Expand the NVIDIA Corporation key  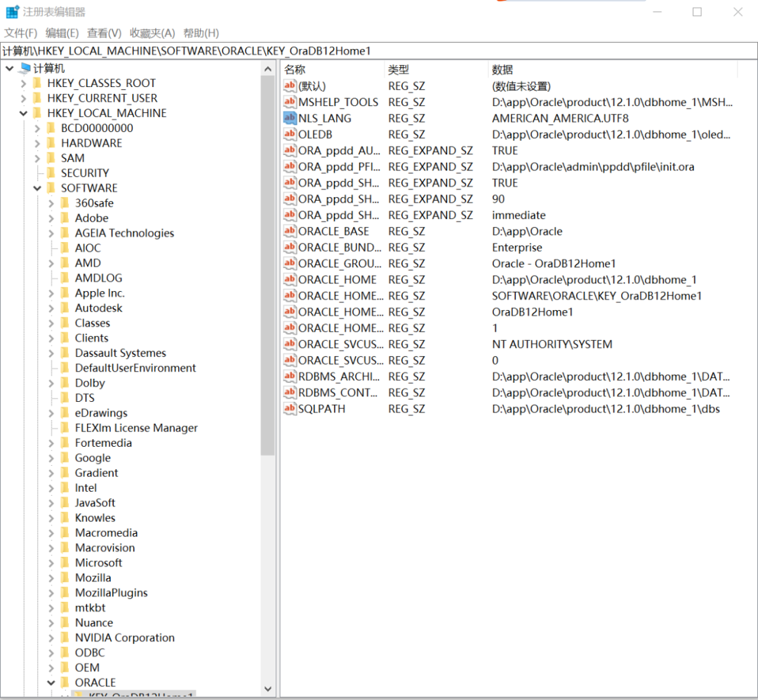[x=51, y=638]
